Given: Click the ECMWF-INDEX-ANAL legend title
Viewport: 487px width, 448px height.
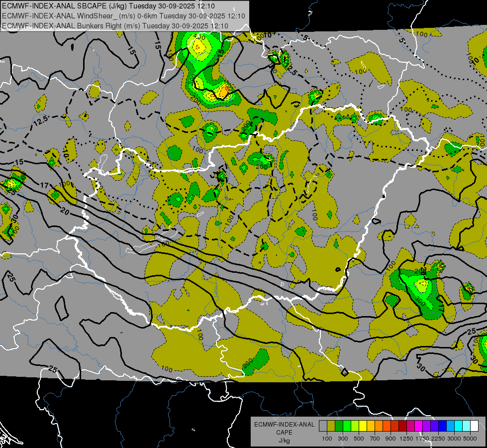Looking at the screenshot, I should coord(284,425).
